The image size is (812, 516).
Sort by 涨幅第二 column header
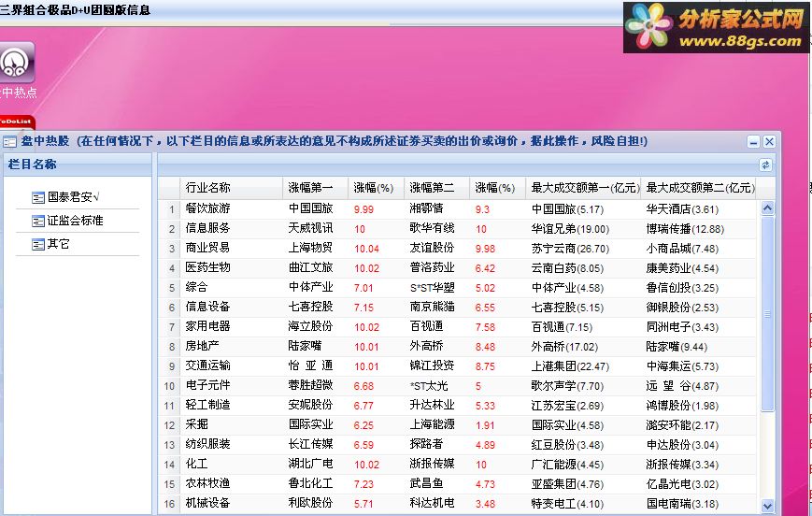pyautogui.click(x=436, y=188)
